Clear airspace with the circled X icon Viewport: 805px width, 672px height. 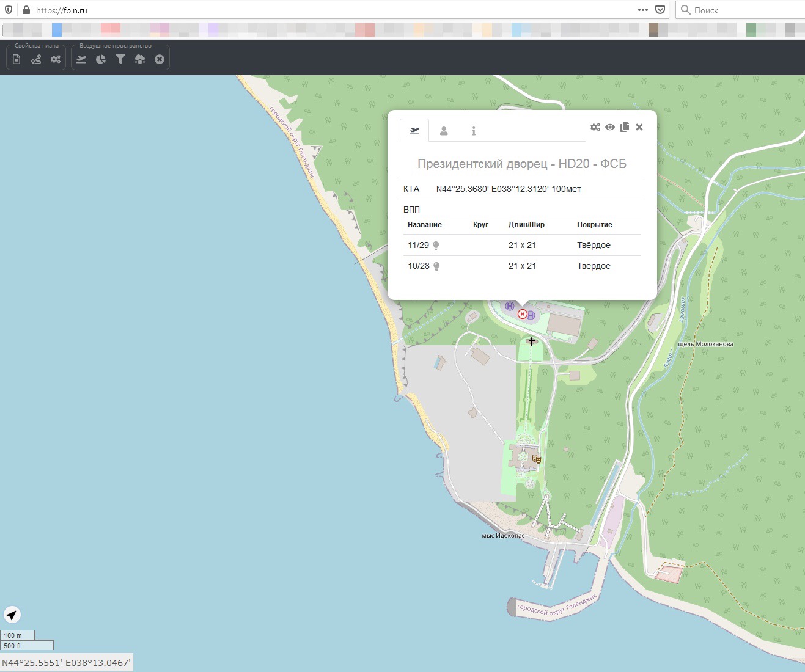pyautogui.click(x=160, y=59)
